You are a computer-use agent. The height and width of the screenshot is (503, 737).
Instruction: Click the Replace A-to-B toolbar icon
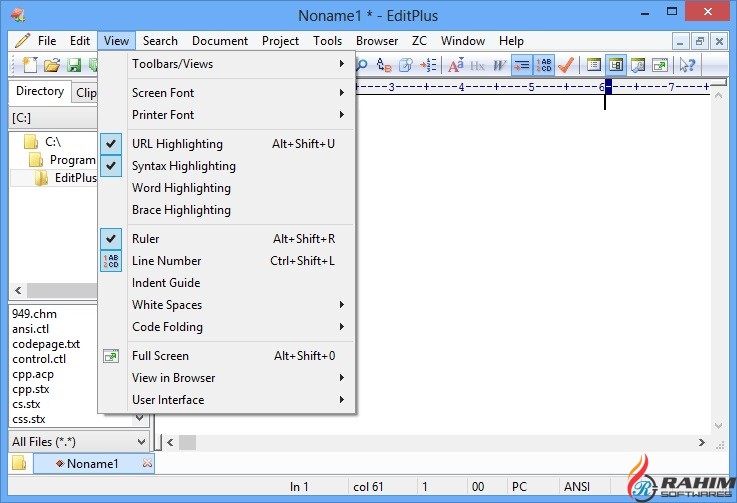(384, 65)
